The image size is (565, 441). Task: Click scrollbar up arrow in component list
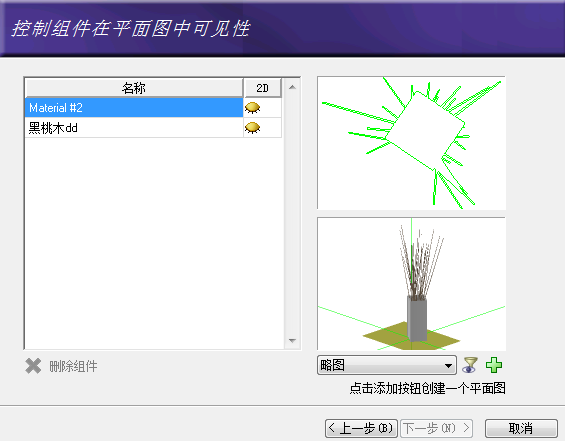[x=292, y=87]
